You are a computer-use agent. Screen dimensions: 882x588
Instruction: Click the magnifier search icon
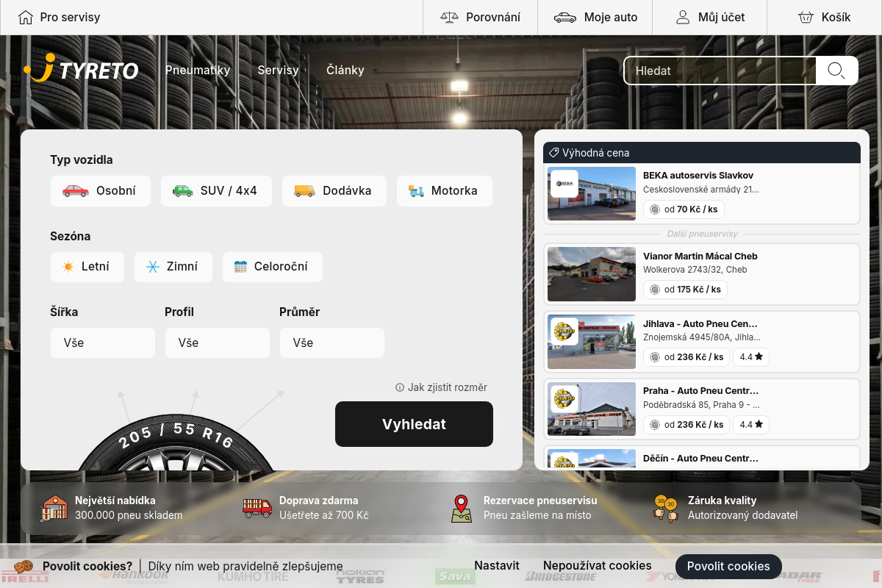[836, 71]
